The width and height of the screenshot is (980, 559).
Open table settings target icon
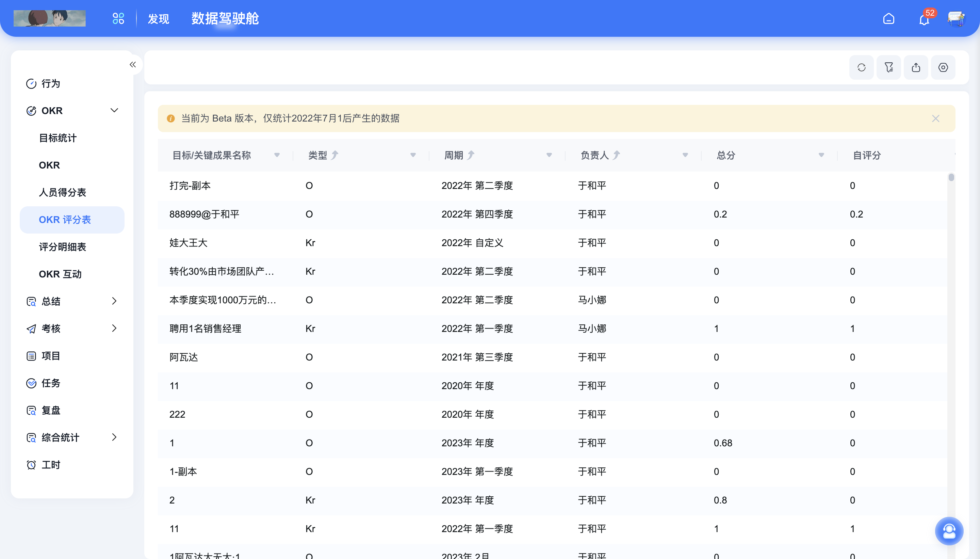(x=943, y=67)
